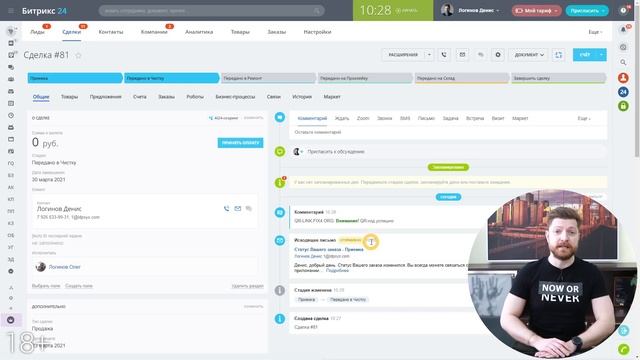
Task: Email Логинов Денис via the contact card envelope icon
Action: click(x=238, y=209)
